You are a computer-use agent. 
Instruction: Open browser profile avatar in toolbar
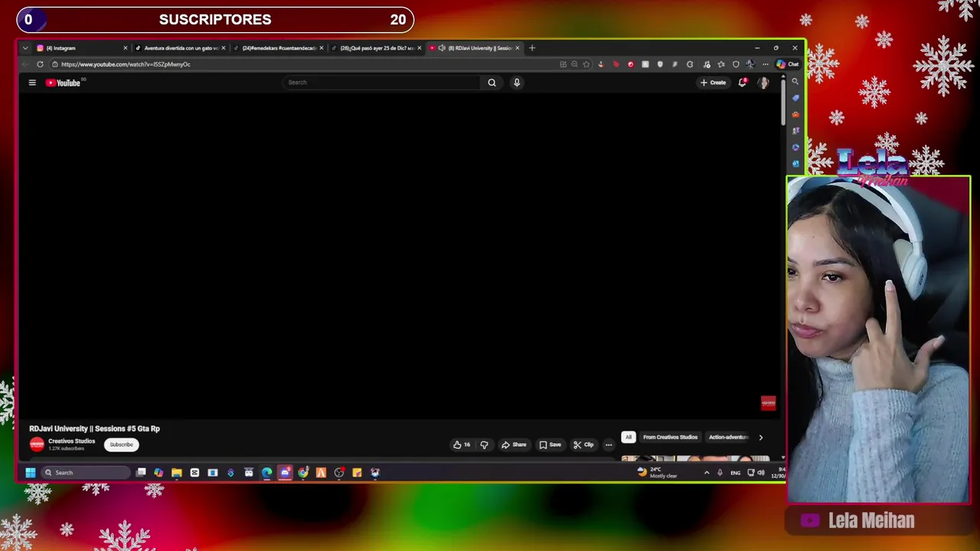pos(750,64)
